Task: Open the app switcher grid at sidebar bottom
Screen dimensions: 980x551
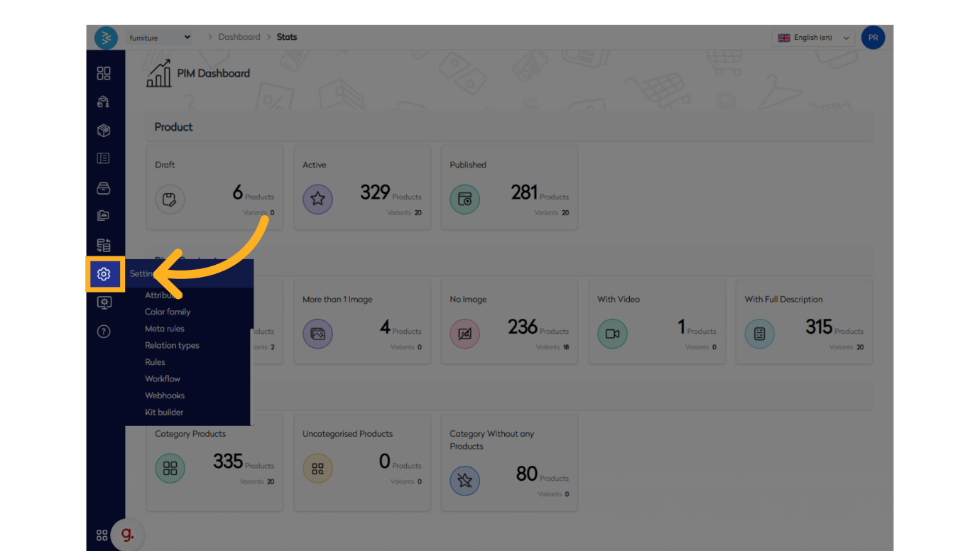Action: (x=102, y=535)
